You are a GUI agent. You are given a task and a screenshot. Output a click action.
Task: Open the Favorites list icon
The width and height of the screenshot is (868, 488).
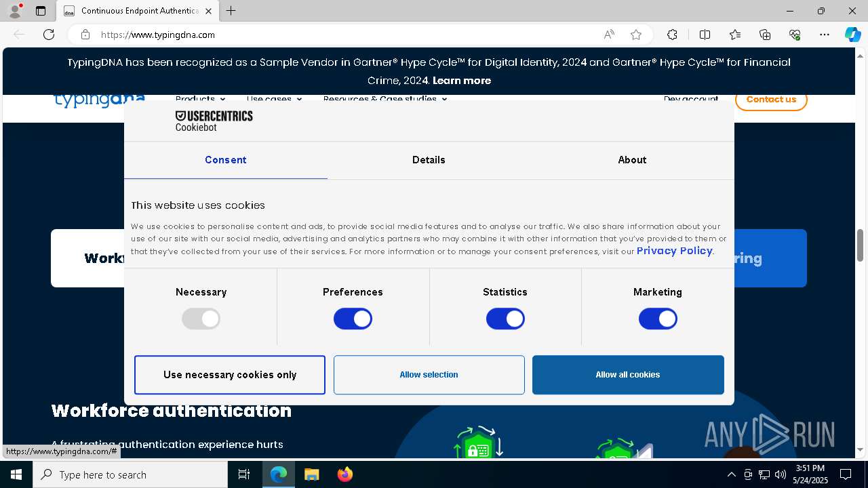point(735,35)
